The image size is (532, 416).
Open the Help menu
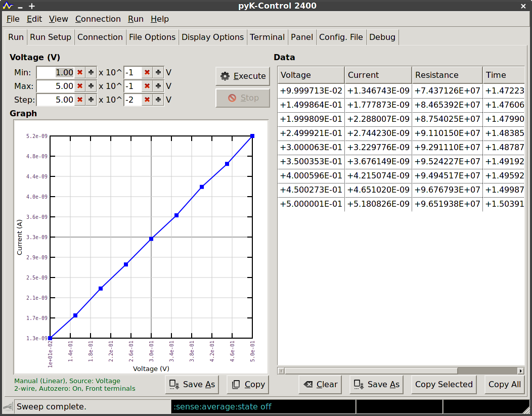pyautogui.click(x=160, y=19)
